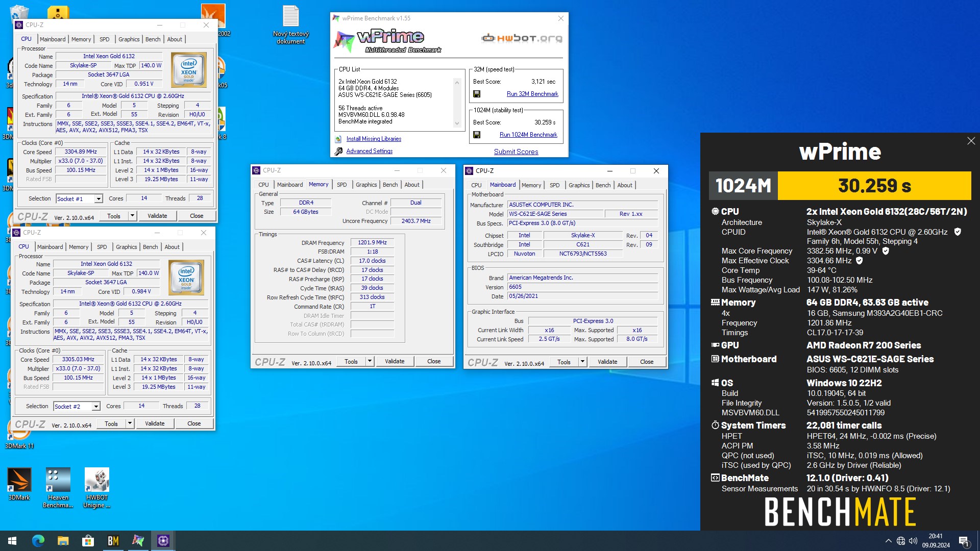This screenshot has height=551, width=980.
Task: Select the About tab in the Socket #1 CPU-Z window
Action: (x=175, y=39)
